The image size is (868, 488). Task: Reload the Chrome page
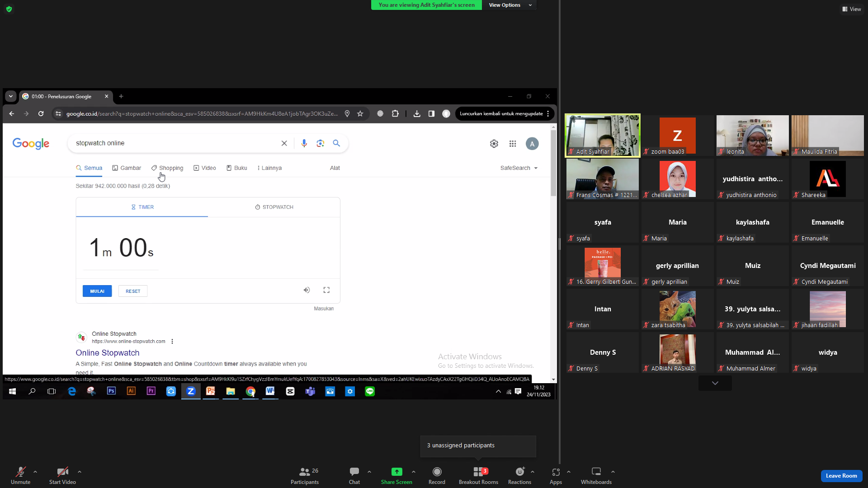tap(41, 114)
